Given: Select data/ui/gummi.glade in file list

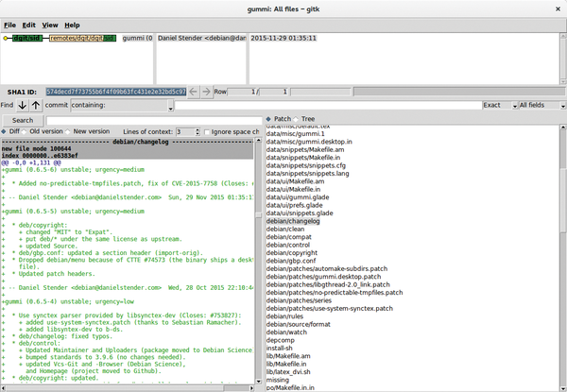Looking at the screenshot, I should point(298,197).
